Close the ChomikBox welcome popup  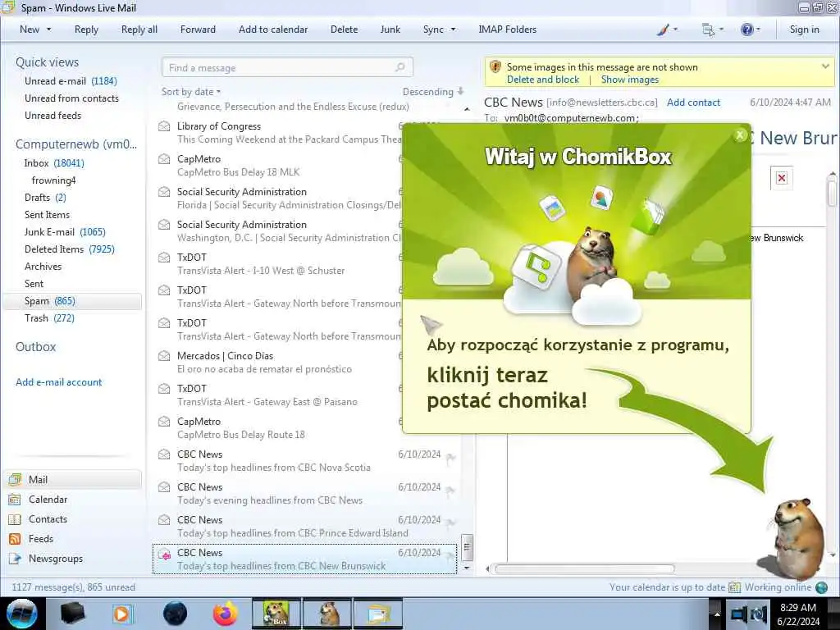[x=740, y=135]
